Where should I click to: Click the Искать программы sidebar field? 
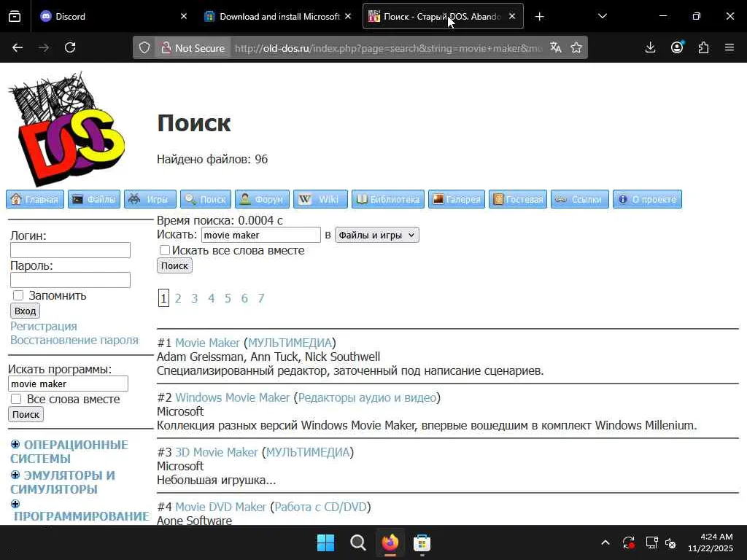coord(68,384)
